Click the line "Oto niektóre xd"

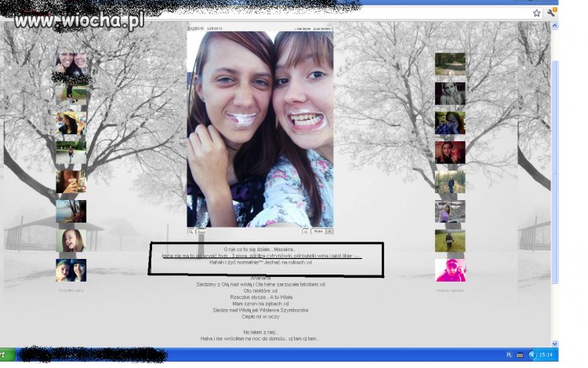click(x=260, y=291)
